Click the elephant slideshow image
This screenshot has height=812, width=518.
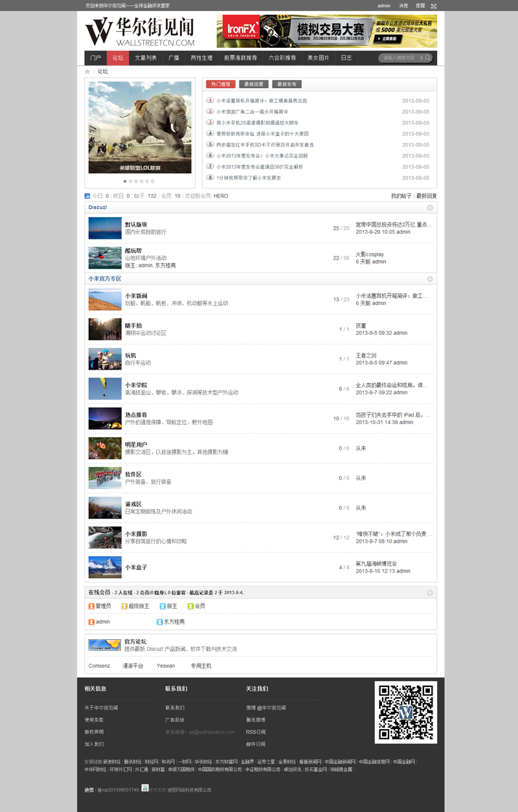(x=140, y=127)
